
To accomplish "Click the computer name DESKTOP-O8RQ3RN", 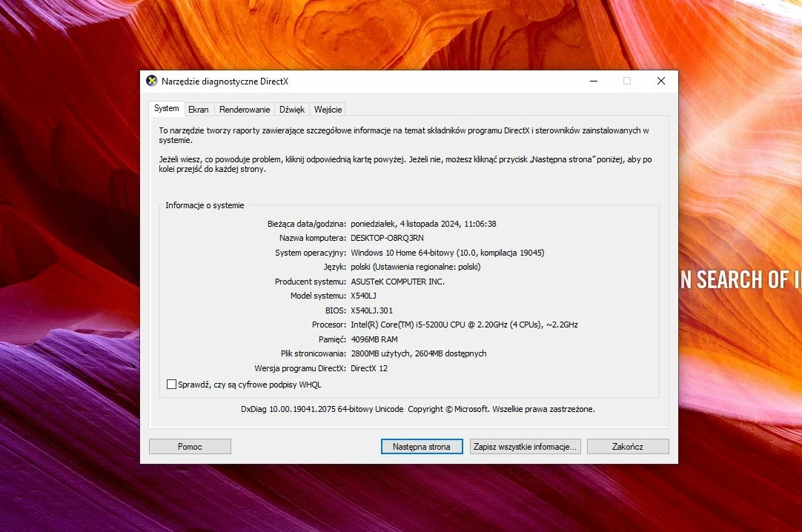I will pyautogui.click(x=387, y=238).
